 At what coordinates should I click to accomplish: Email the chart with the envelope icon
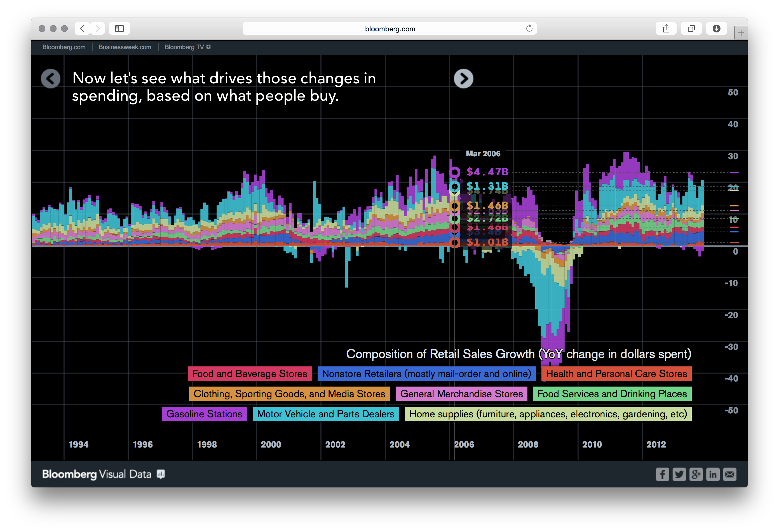point(730,474)
